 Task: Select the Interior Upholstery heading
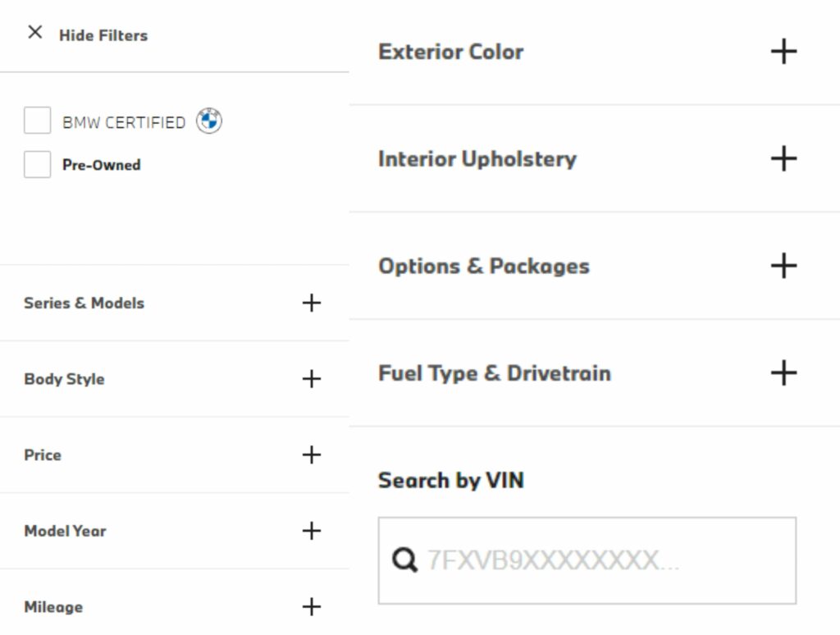point(477,159)
